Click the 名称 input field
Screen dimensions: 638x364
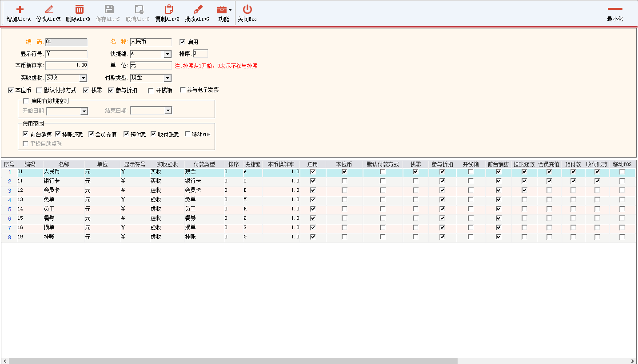(x=151, y=42)
